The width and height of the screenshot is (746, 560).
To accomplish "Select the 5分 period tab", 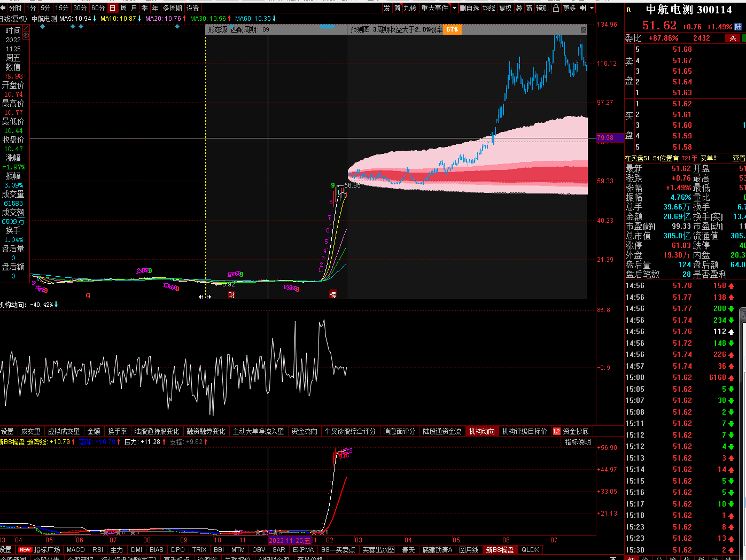I will [x=45, y=8].
